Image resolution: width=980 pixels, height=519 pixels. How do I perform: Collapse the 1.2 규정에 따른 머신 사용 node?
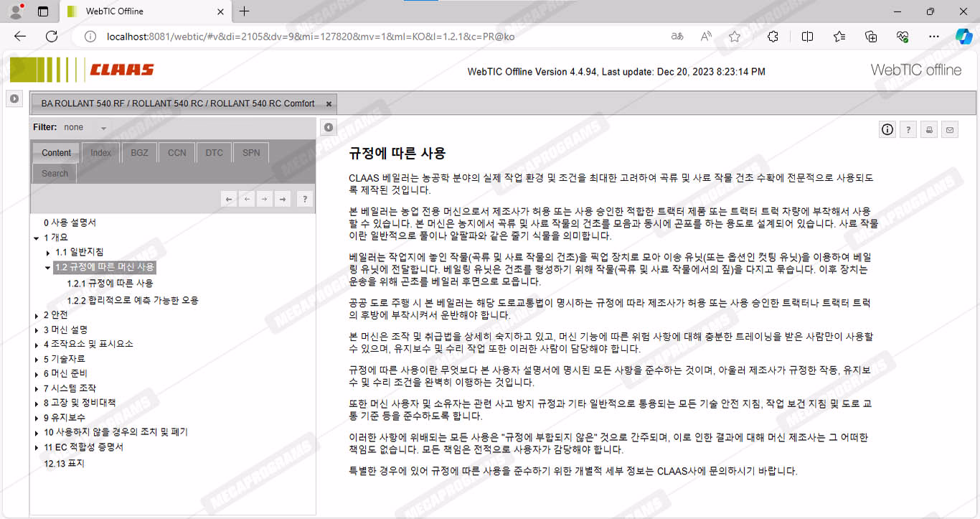[48, 268]
